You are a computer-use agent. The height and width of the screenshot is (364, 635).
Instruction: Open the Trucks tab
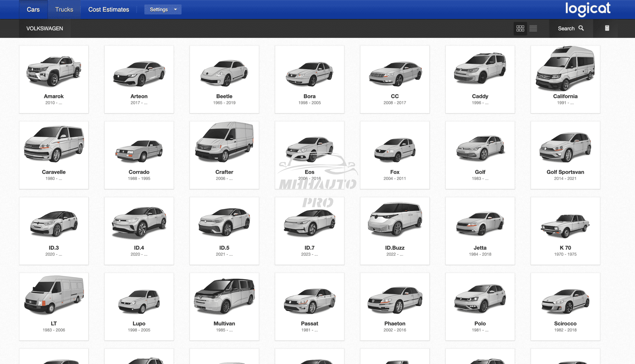pyautogui.click(x=64, y=9)
